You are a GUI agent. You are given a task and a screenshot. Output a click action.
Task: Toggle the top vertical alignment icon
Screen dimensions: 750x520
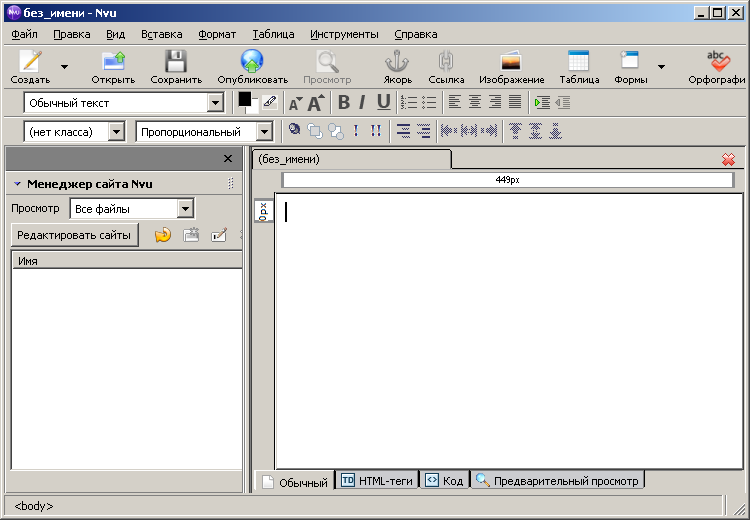516,131
